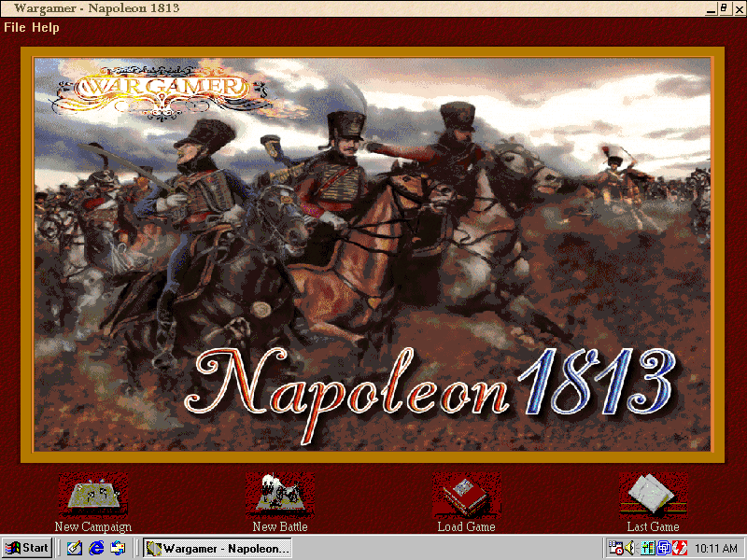This screenshot has height=560, width=747.
Task: Open the Windows Start menu
Action: click(27, 548)
